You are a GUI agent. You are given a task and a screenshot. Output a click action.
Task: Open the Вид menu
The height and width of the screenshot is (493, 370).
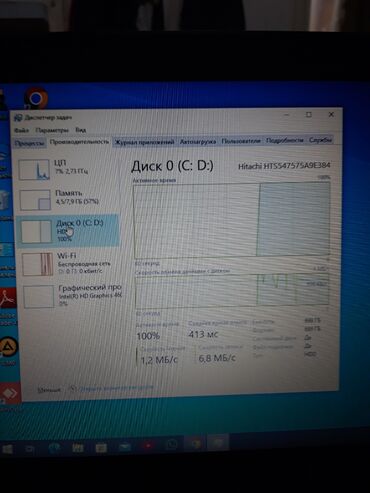click(80, 130)
